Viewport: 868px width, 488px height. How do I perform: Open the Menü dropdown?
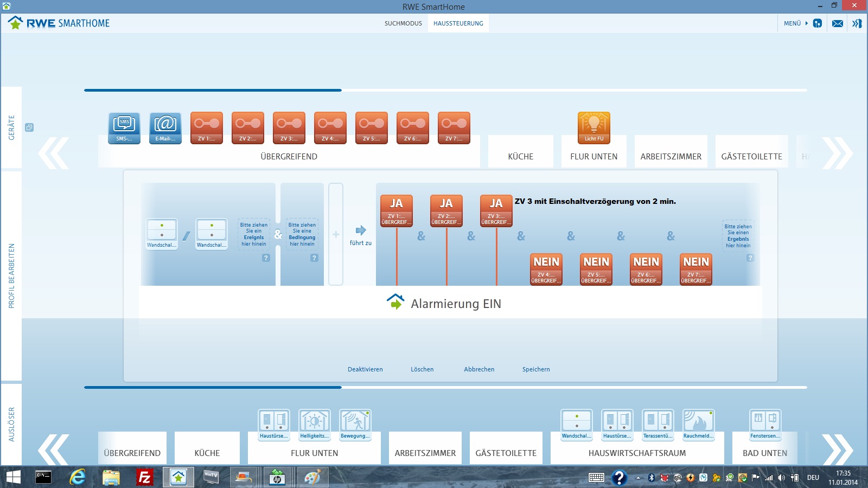coord(795,23)
